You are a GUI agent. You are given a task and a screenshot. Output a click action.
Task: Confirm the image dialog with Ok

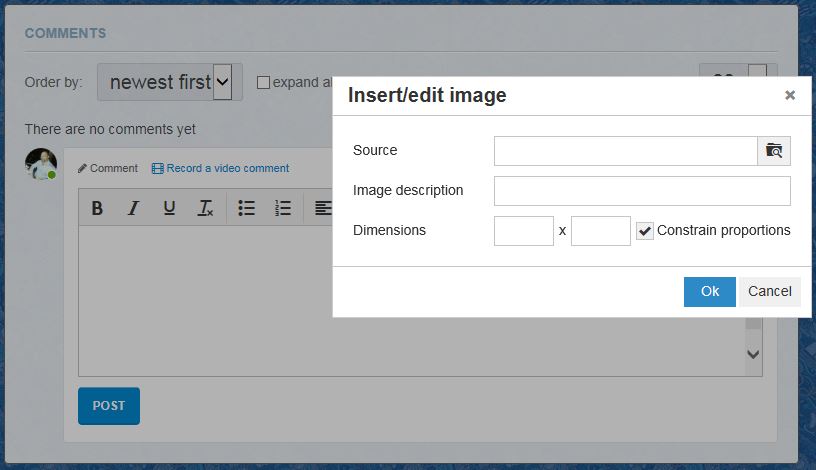coord(710,292)
